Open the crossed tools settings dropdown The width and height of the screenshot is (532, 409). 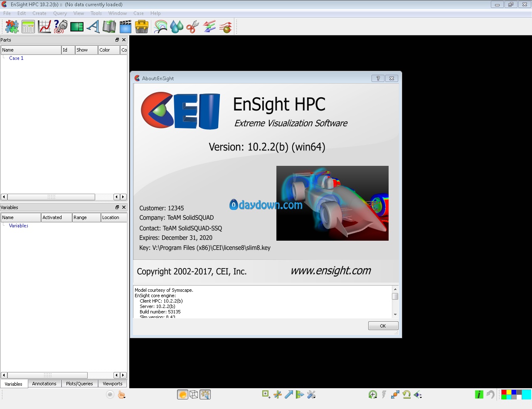point(311,394)
